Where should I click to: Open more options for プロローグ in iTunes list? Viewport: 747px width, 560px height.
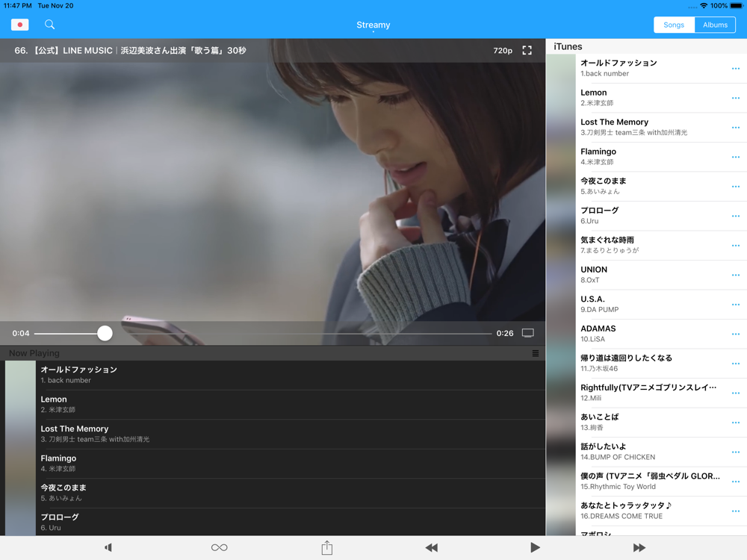pyautogui.click(x=736, y=217)
